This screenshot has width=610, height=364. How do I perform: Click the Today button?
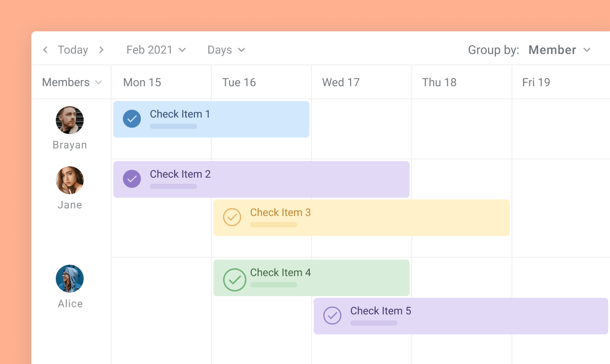click(x=73, y=50)
